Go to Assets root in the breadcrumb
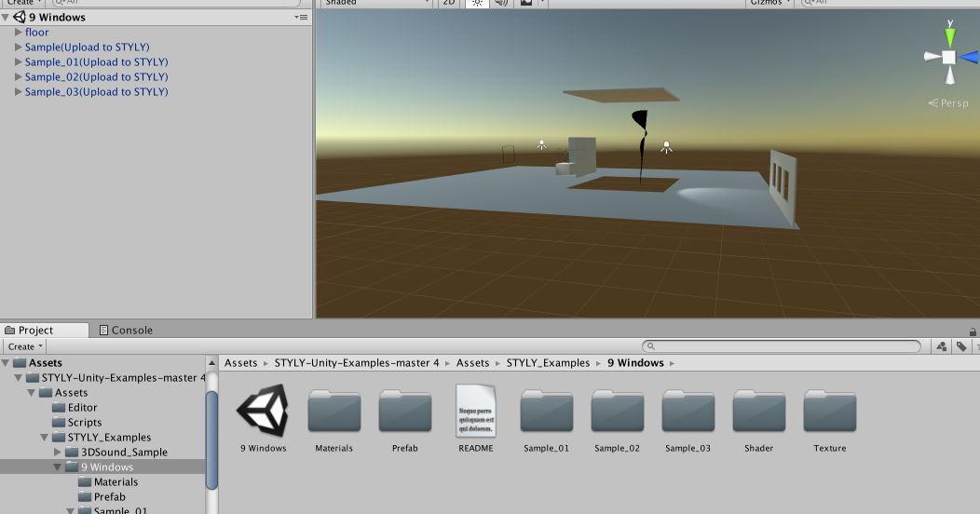Image resolution: width=980 pixels, height=514 pixels. (x=240, y=363)
